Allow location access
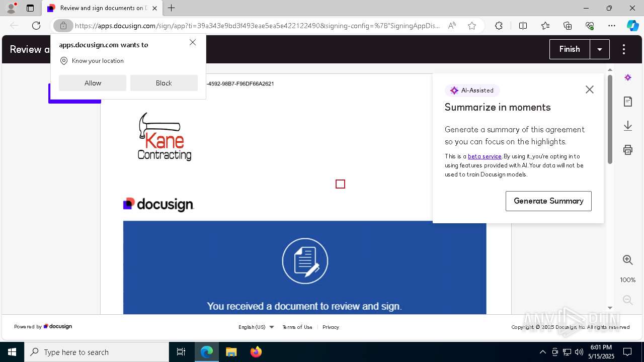 (x=93, y=83)
